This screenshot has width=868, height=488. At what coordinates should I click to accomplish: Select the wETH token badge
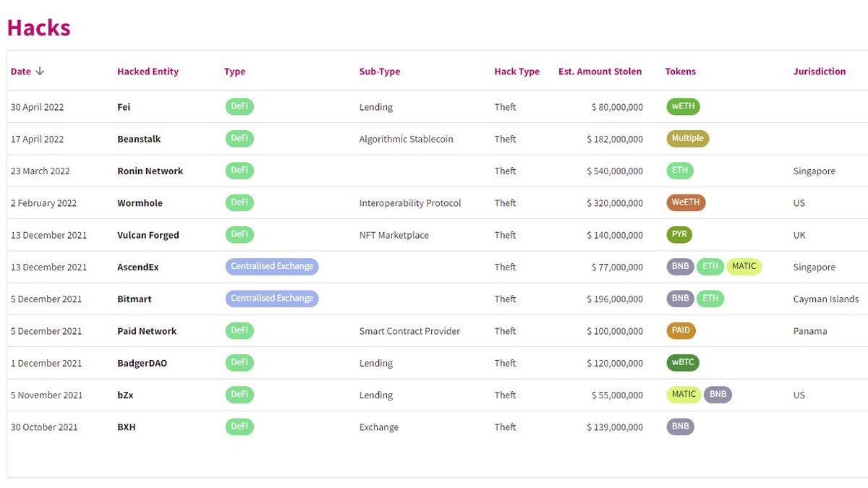683,107
